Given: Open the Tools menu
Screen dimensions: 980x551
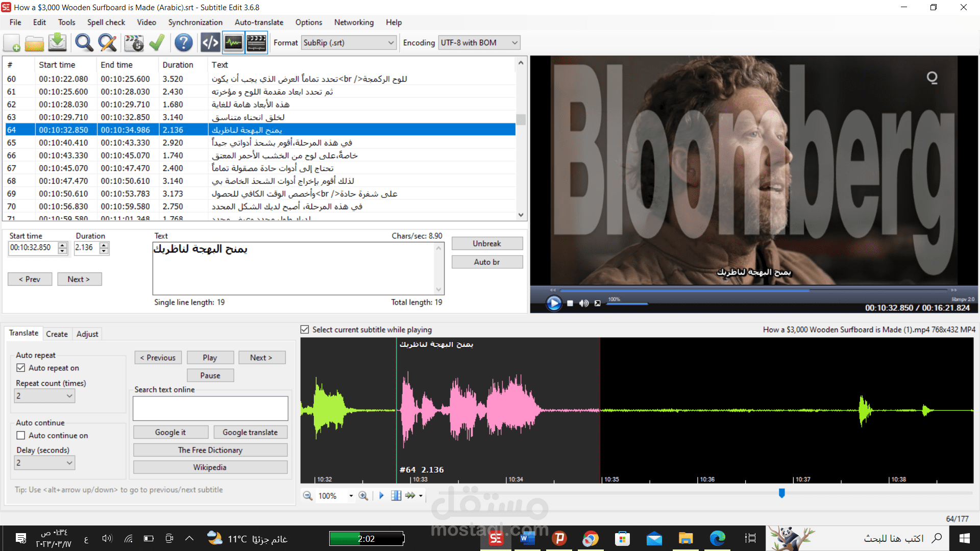Looking at the screenshot, I should tap(66, 22).
